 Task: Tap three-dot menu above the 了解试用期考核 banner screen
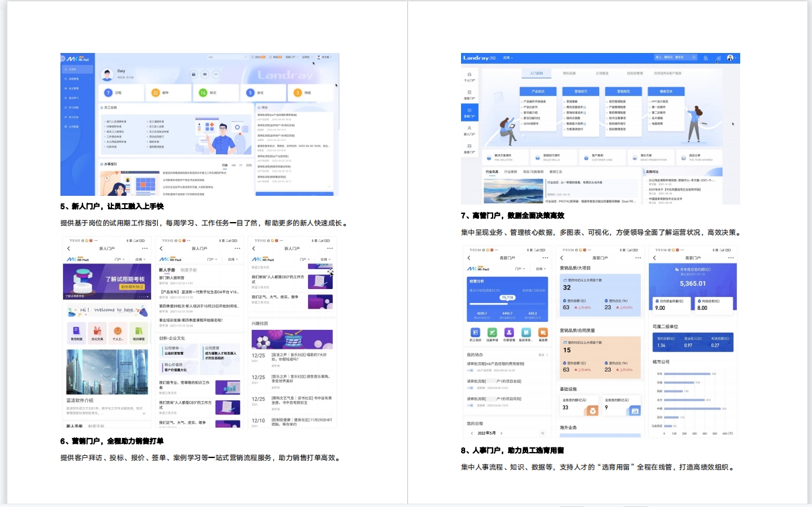[144, 248]
